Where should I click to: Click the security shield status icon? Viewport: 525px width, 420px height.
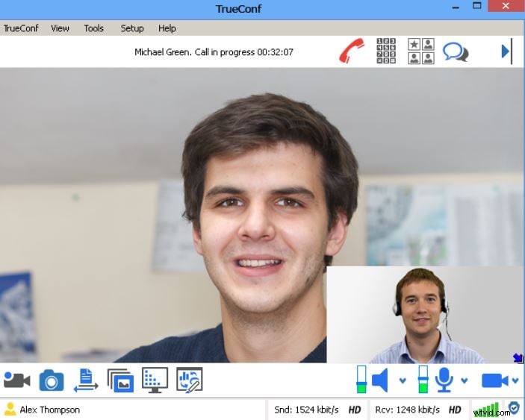point(514,409)
